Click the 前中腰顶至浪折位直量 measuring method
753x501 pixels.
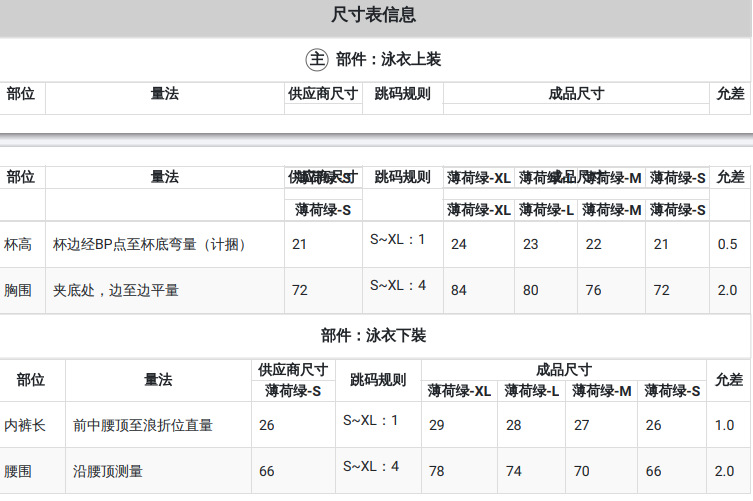click(x=143, y=426)
